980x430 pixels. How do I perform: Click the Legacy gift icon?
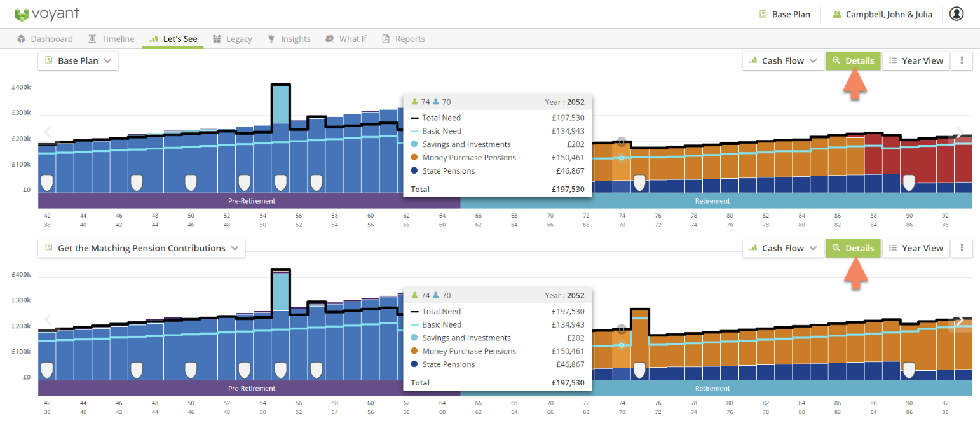[217, 38]
